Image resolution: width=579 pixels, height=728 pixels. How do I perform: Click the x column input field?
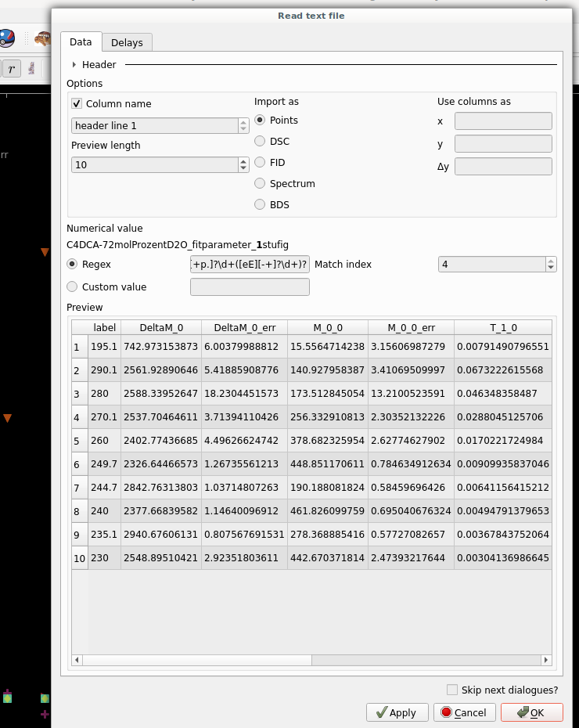coord(503,121)
